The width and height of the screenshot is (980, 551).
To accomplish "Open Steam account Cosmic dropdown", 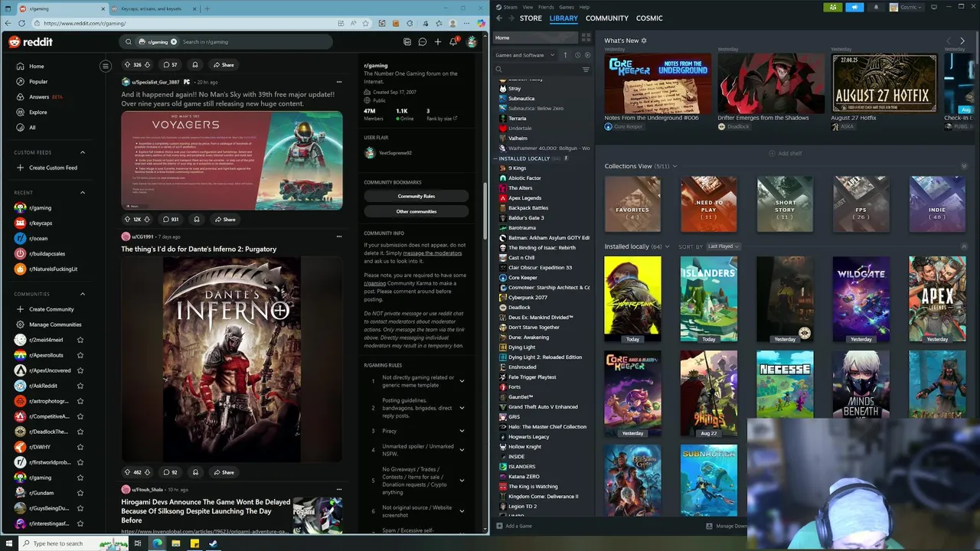I will 908,8.
